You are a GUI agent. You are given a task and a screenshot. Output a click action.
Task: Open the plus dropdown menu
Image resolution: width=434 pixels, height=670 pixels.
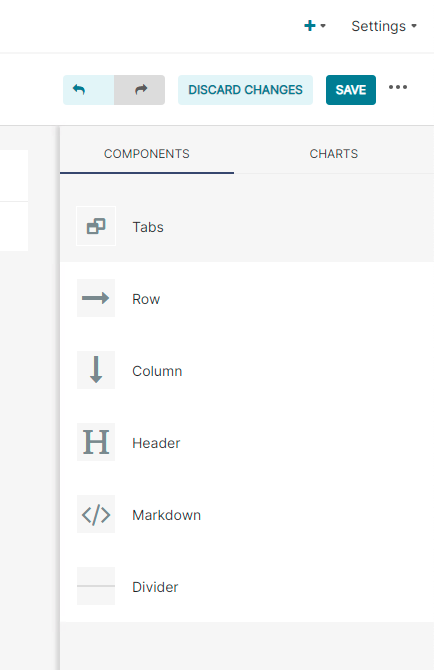315,26
